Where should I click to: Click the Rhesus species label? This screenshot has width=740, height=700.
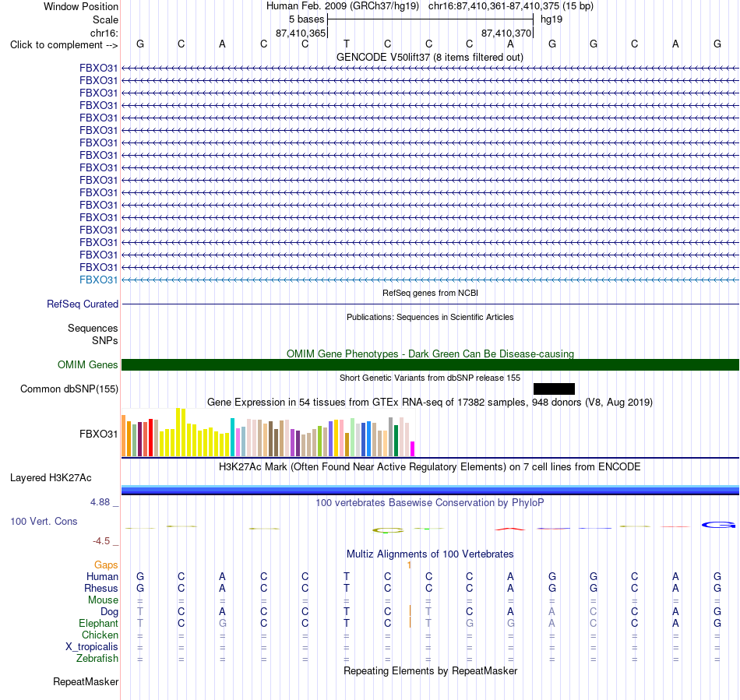[x=101, y=588]
